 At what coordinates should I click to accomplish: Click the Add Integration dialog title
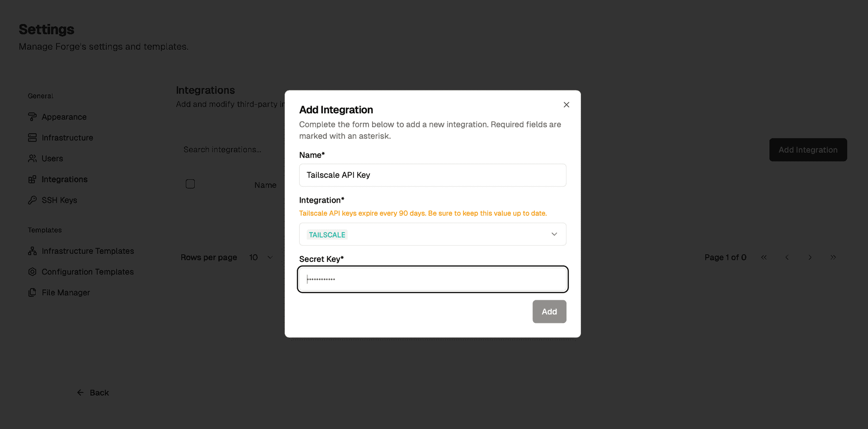coord(336,110)
